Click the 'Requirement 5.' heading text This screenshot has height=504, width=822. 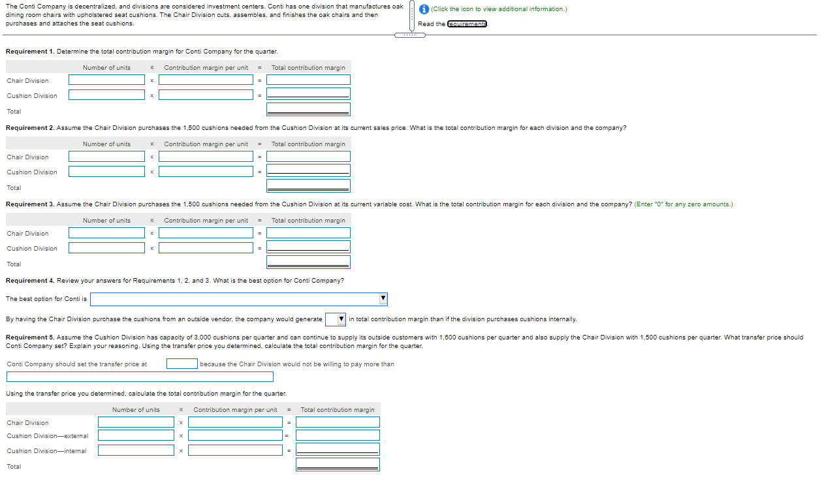(x=30, y=338)
